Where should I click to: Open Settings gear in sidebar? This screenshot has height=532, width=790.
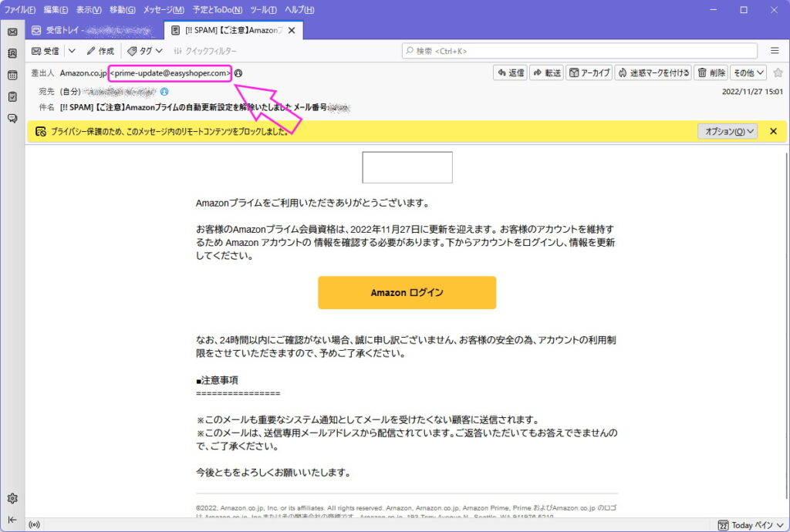pyautogui.click(x=12, y=498)
